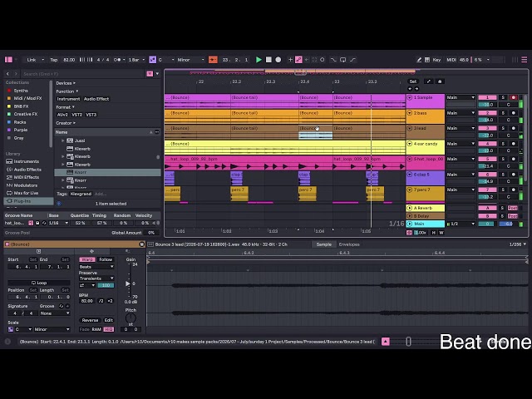Image resolution: width=532 pixels, height=399 pixels.
Task: Click the MIDI Arrangement Overdub plus icon
Action: coord(290,60)
